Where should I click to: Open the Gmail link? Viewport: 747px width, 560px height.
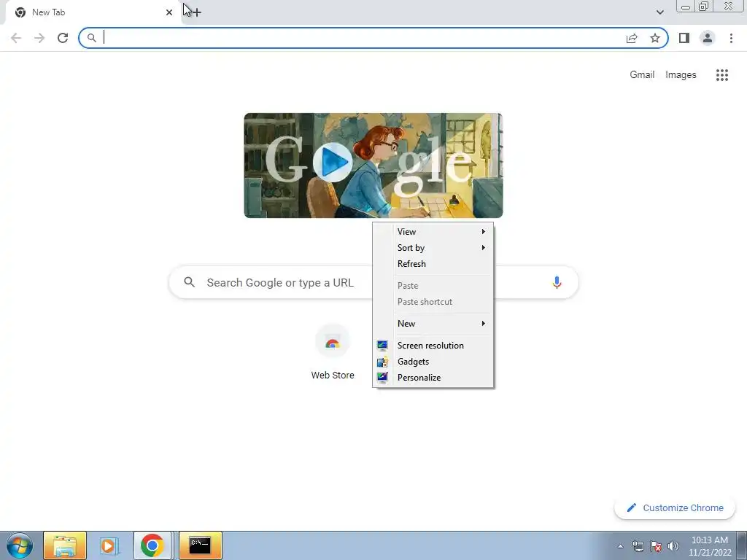[642, 75]
